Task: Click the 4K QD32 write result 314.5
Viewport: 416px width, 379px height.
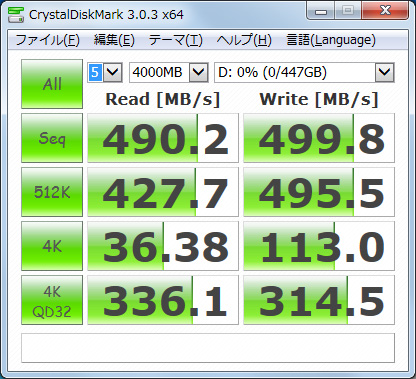Action: pos(319,300)
